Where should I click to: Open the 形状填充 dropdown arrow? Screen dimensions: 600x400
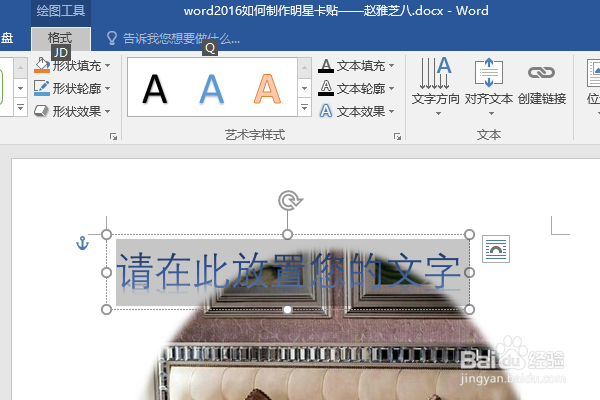coord(108,66)
